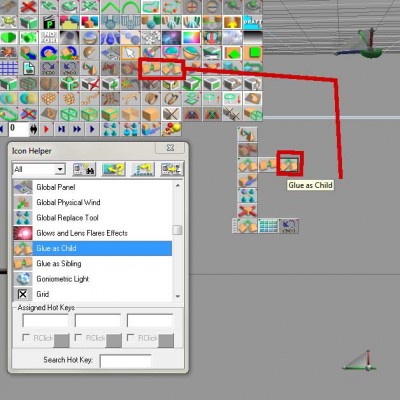The width and height of the screenshot is (400, 400).
Task: Open the rainbow color spectrum icon
Action: pyautogui.click(x=192, y=37)
